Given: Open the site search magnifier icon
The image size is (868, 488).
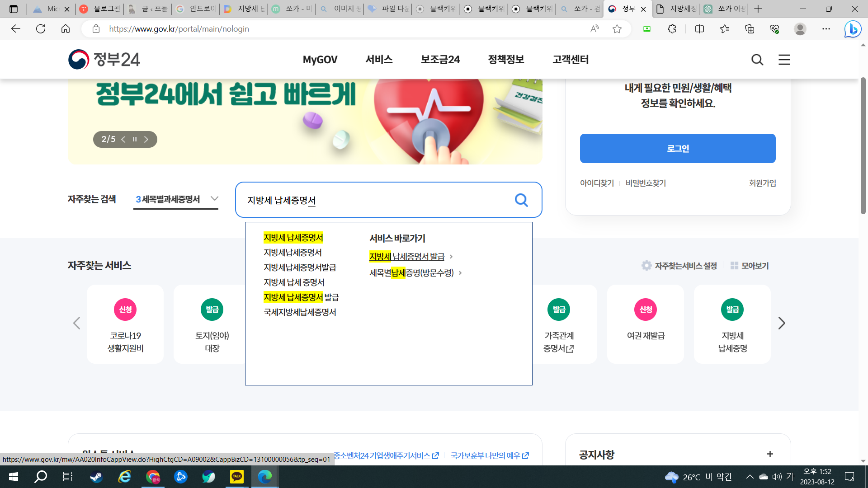Looking at the screenshot, I should [757, 59].
